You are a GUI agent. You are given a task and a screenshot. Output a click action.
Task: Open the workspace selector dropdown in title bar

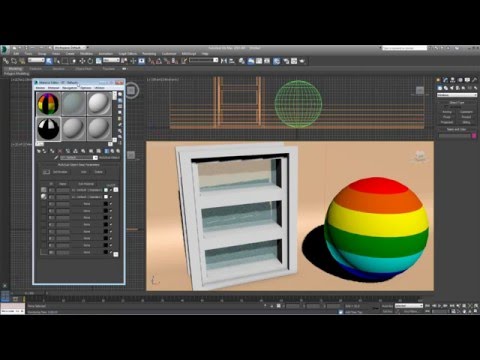pyautogui.click(x=70, y=48)
